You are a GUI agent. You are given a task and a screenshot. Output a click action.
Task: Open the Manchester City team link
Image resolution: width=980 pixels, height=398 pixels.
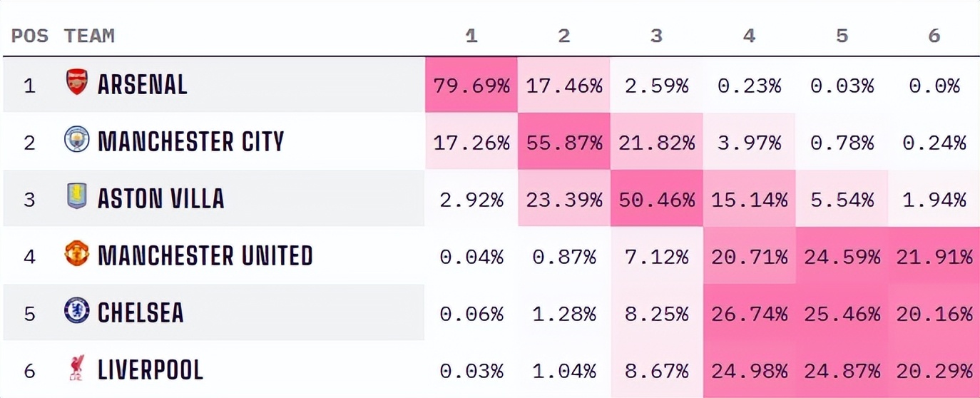click(x=190, y=142)
